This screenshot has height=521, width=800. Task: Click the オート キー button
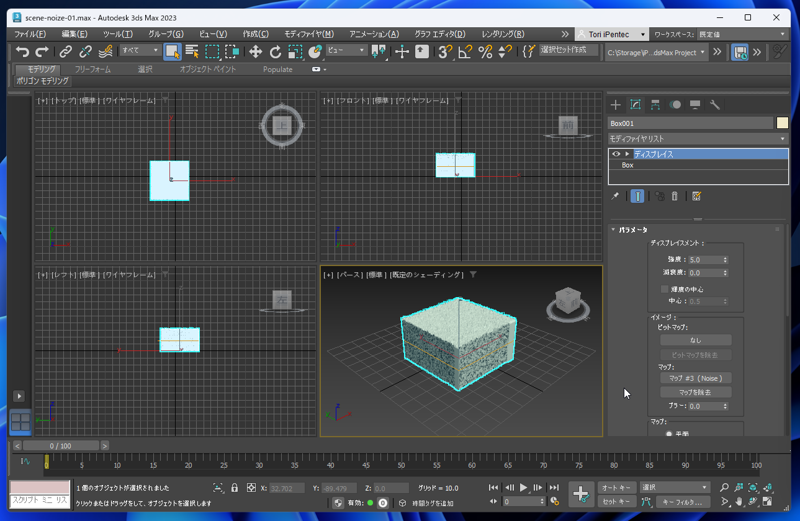pos(617,488)
